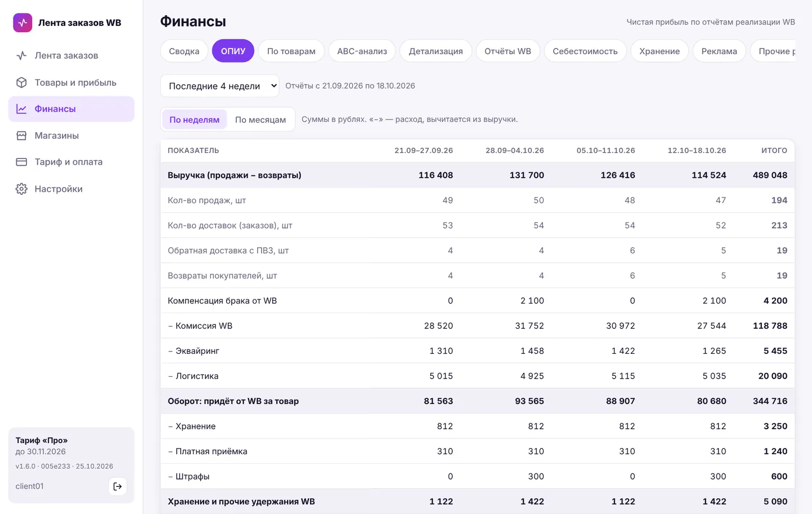The image size is (812, 514).
Task: Click the box icon beside Товары и прибыль
Action: coord(21,82)
